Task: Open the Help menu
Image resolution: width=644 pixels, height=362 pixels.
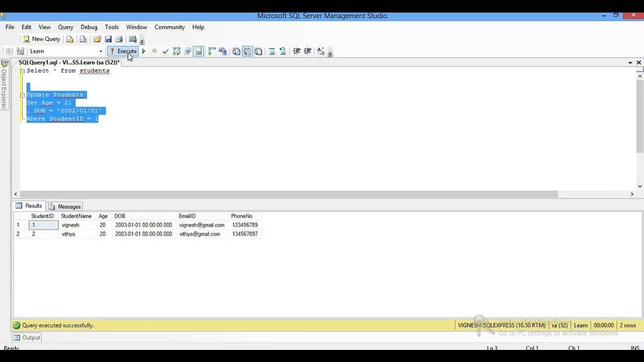Action: point(198,27)
